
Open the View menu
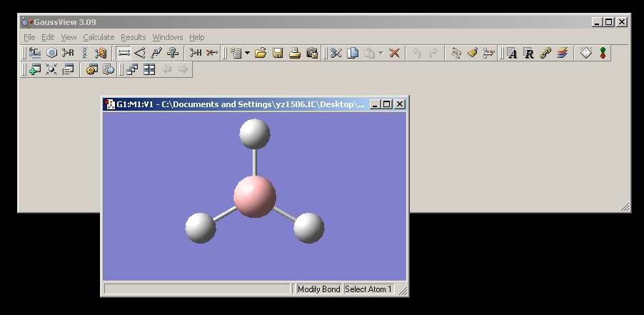tap(69, 37)
